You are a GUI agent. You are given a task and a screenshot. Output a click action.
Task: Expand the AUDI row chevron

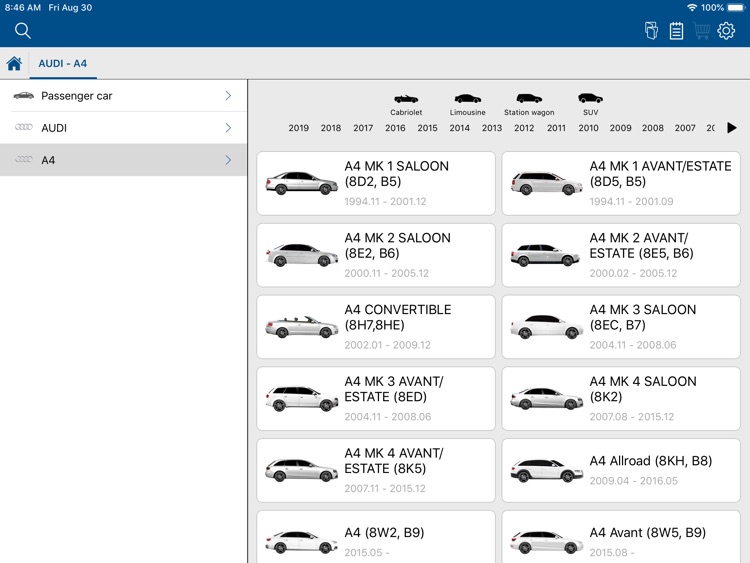[x=228, y=128]
